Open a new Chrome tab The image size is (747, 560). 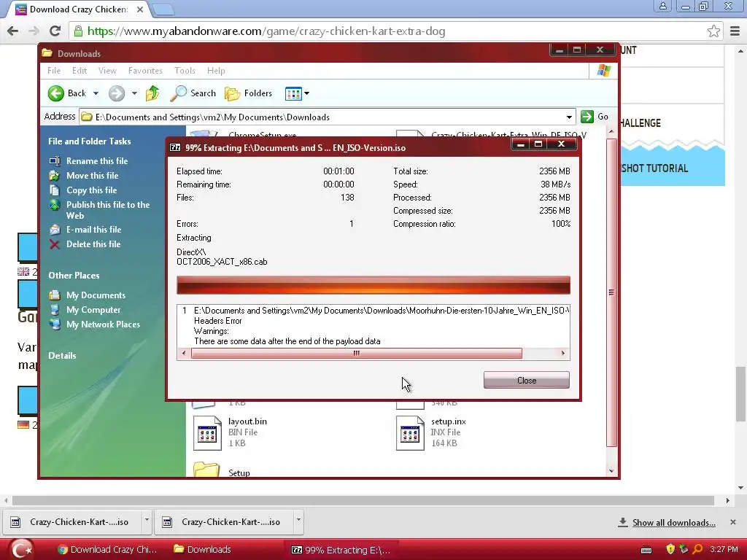163,9
